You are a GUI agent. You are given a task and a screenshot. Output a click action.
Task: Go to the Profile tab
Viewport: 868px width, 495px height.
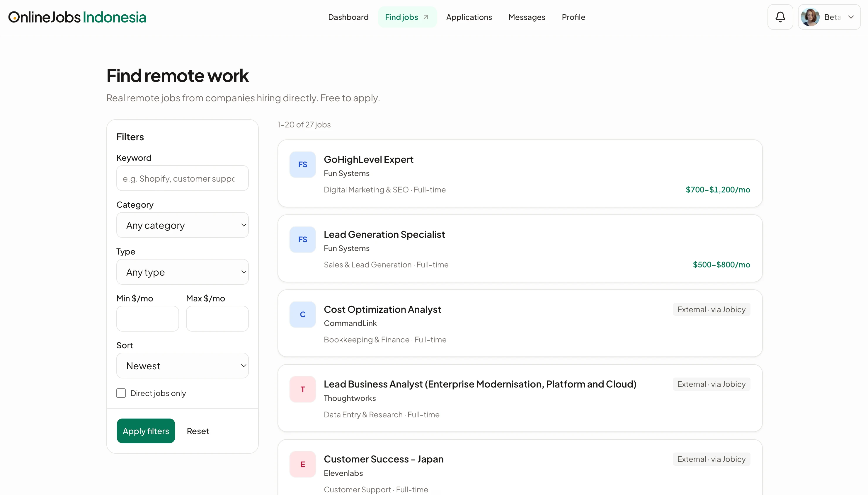[573, 17]
